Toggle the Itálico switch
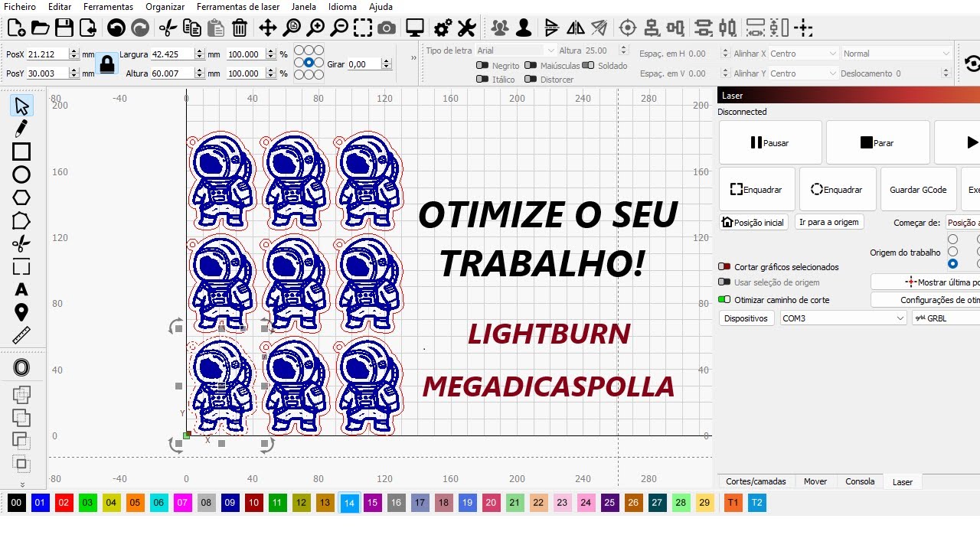Viewport: 980px width, 551px height. coord(482,80)
